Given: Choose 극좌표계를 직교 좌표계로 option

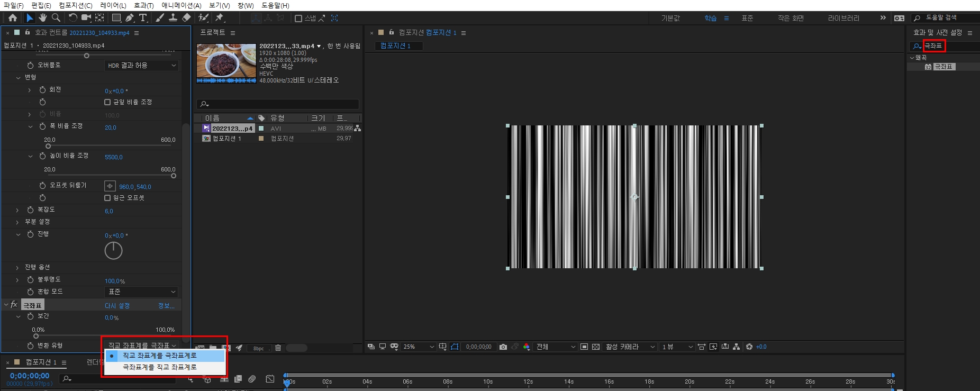Looking at the screenshot, I should (x=165, y=367).
